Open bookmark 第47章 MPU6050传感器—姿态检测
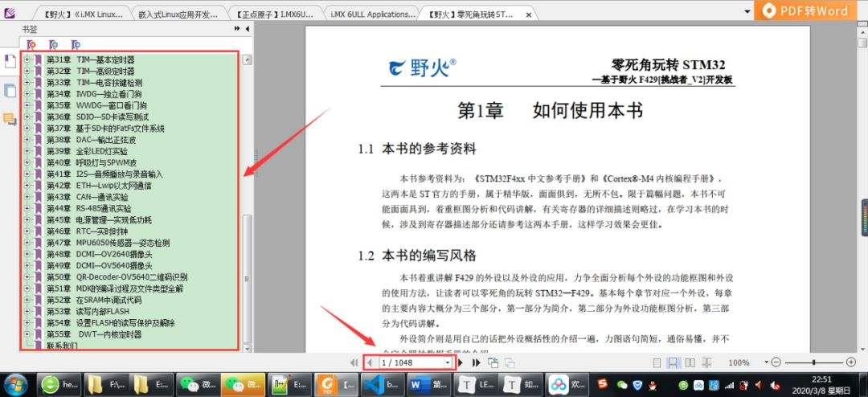This screenshot has width=868, height=397. 108,243
